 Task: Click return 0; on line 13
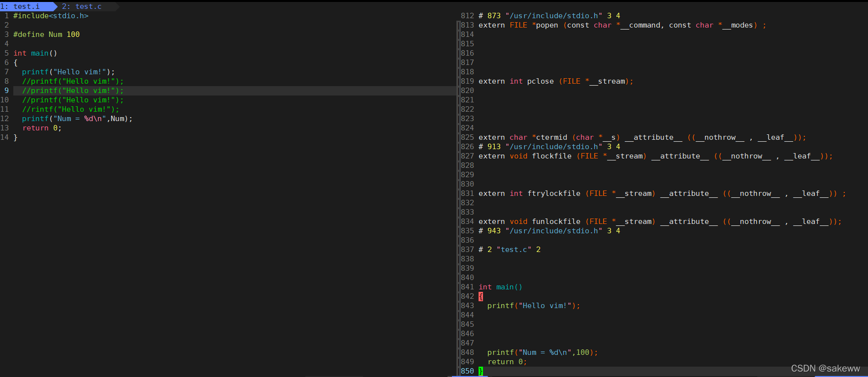pyautogui.click(x=42, y=128)
